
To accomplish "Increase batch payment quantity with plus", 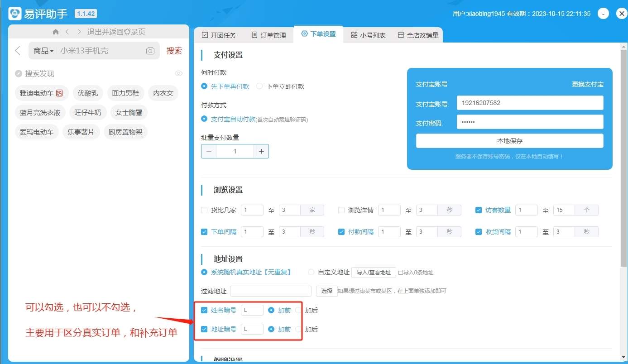I will [261, 151].
